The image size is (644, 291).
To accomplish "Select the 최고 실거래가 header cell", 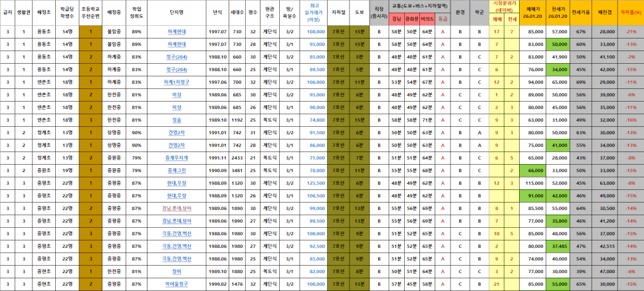I will (314, 13).
